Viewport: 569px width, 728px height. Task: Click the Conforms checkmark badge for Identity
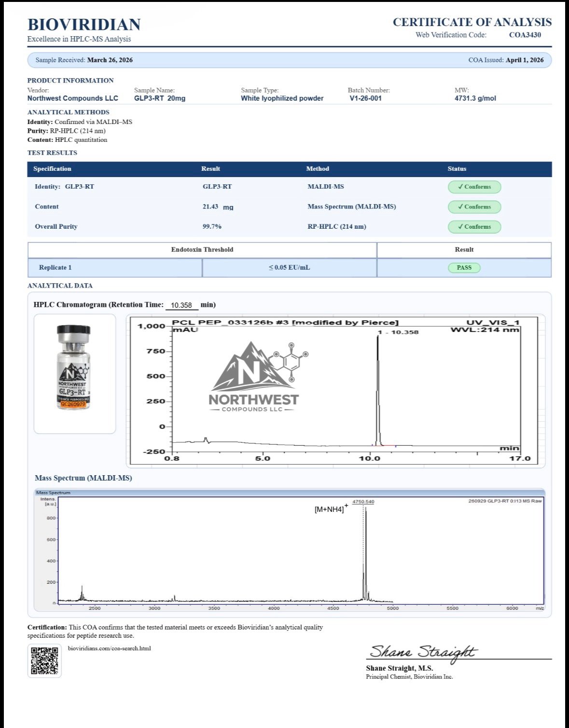pyautogui.click(x=474, y=187)
